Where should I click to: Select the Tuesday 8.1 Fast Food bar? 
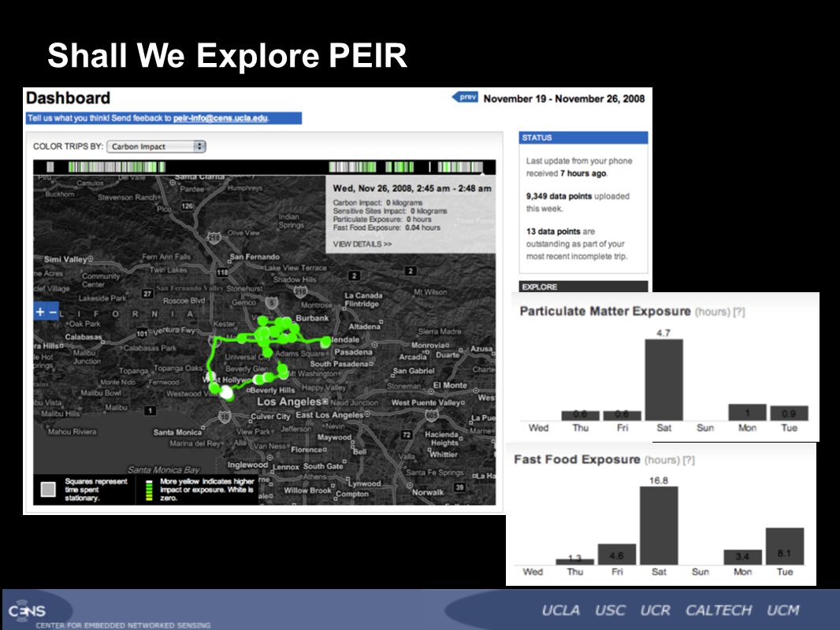(x=785, y=547)
